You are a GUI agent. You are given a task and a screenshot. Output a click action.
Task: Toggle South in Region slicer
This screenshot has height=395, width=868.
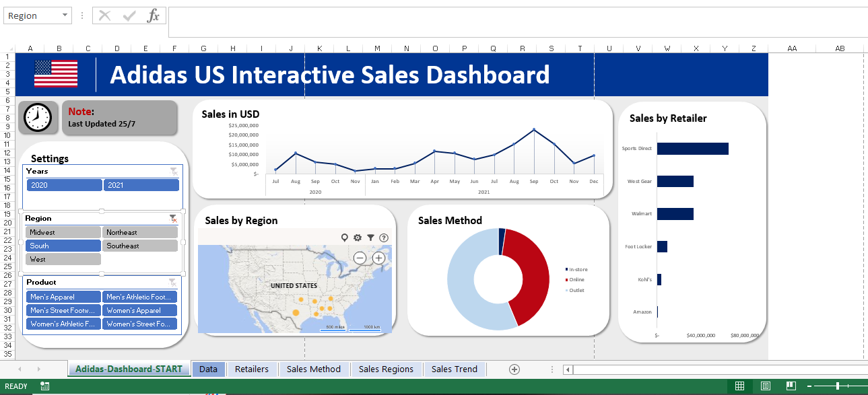[x=63, y=246]
